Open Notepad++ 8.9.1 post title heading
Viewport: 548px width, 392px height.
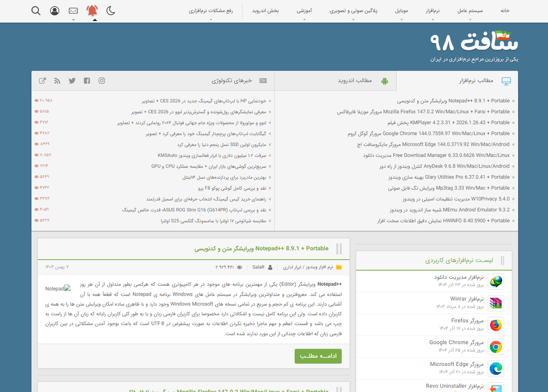pos(261,248)
